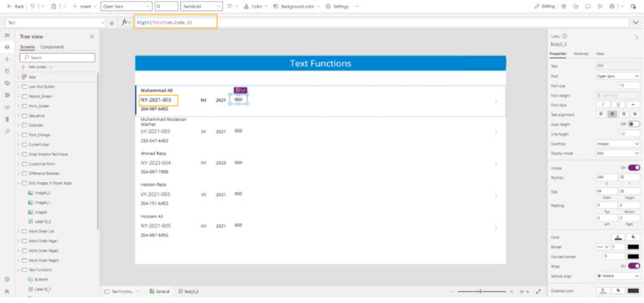Screen dimensions: 644x303
Task: Toggle italic font style
Action: (603, 105)
